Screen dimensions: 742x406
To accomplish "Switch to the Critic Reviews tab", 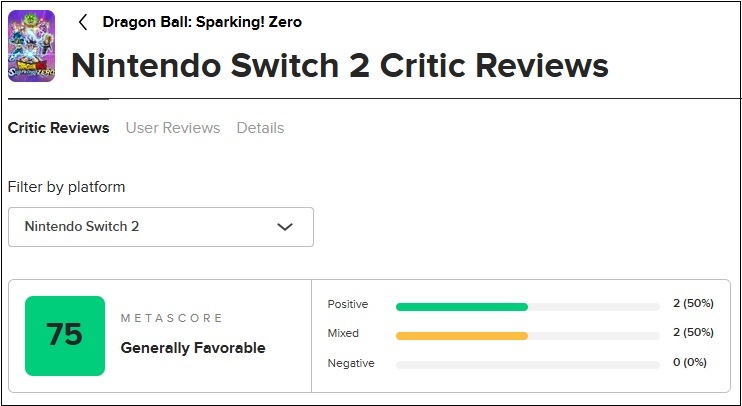I will [x=58, y=128].
